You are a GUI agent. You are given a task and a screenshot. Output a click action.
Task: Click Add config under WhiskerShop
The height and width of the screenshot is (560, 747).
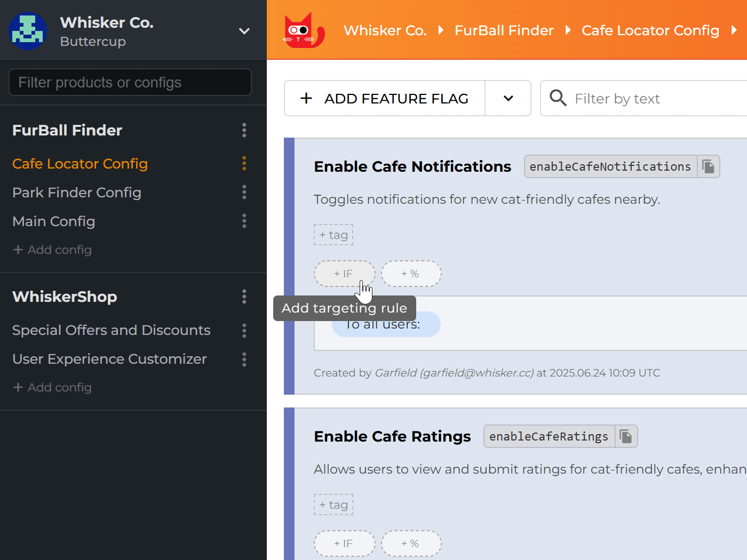(x=53, y=387)
